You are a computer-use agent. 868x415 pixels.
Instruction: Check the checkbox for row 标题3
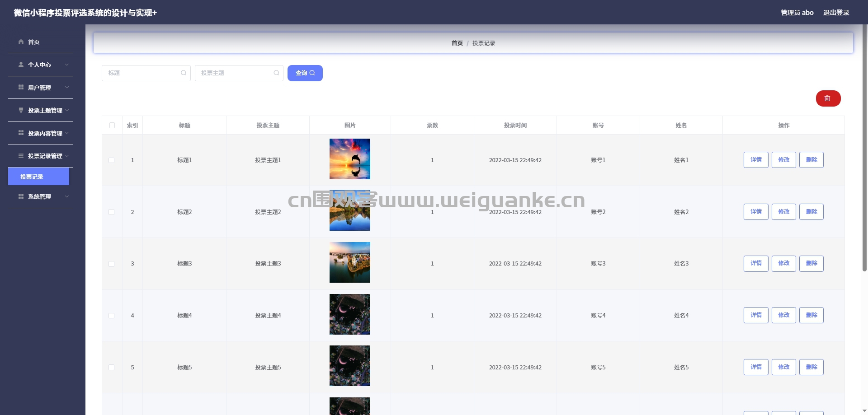(112, 264)
